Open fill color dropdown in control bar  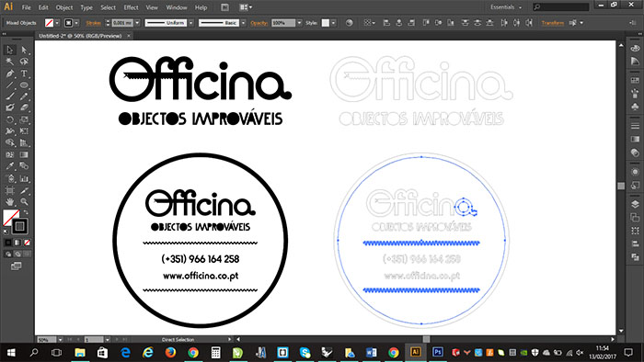[x=57, y=23]
